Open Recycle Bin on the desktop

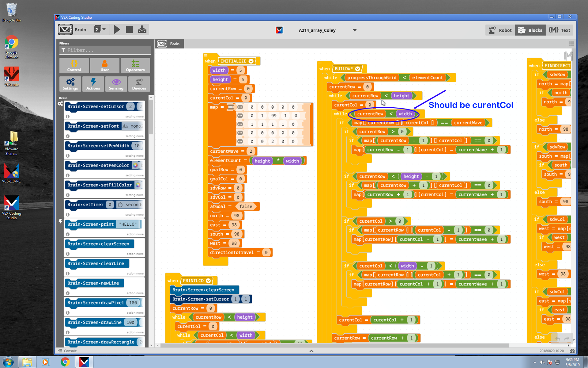click(x=11, y=13)
